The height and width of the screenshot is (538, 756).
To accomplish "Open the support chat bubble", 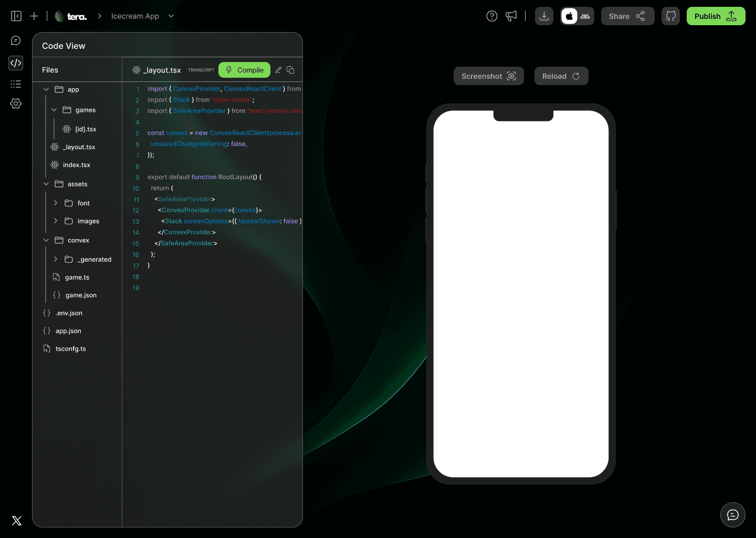I will [x=733, y=515].
